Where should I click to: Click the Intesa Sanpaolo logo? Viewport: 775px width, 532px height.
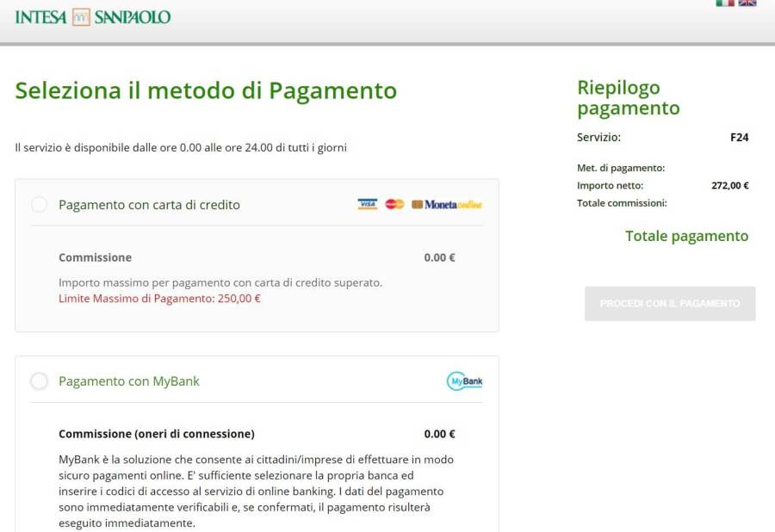(x=93, y=17)
